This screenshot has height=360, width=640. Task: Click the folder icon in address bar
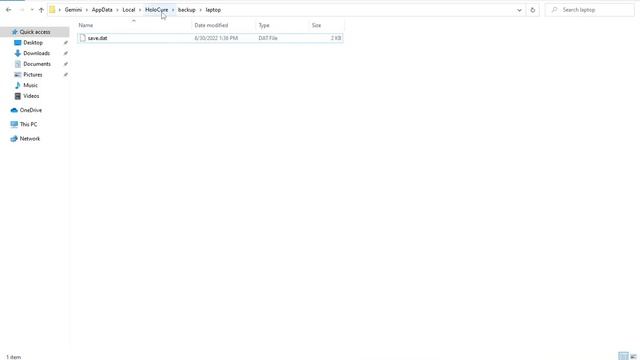pyautogui.click(x=52, y=10)
